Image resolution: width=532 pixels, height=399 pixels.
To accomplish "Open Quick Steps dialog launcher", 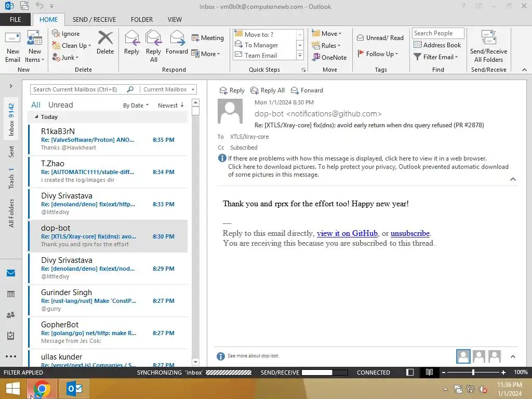I will 303,70.
